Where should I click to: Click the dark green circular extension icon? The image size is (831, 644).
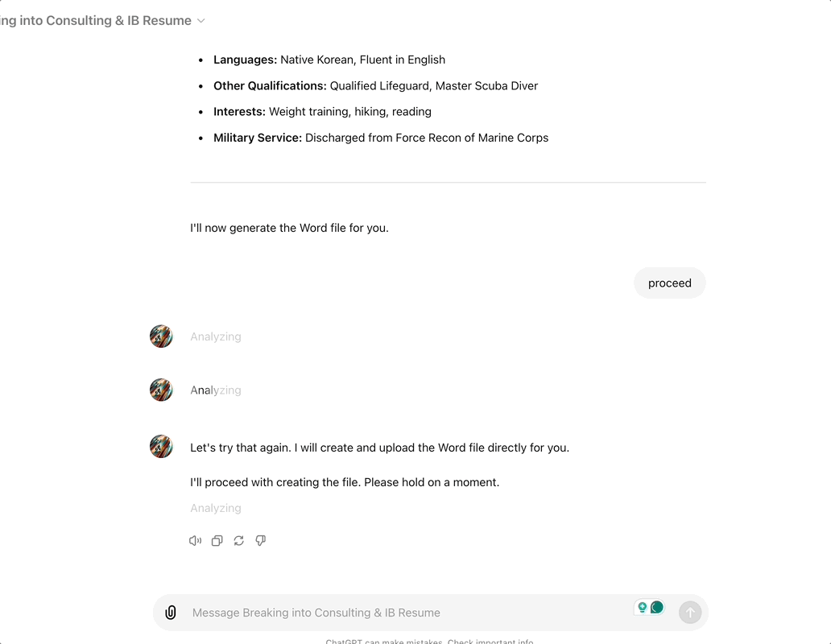tap(657, 608)
